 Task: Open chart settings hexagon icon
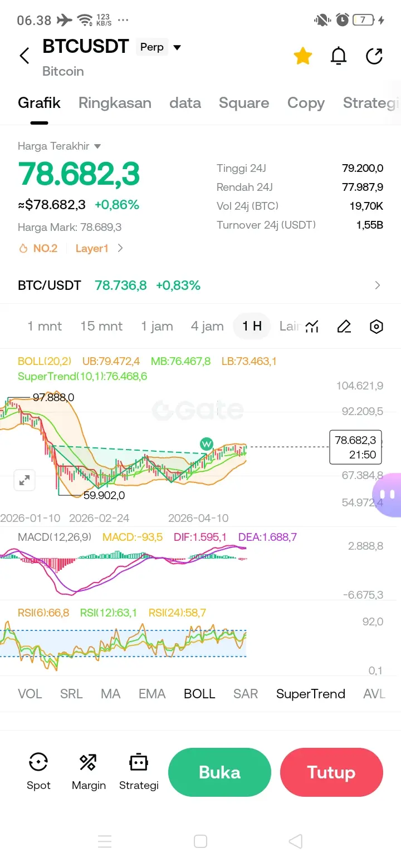tap(376, 327)
